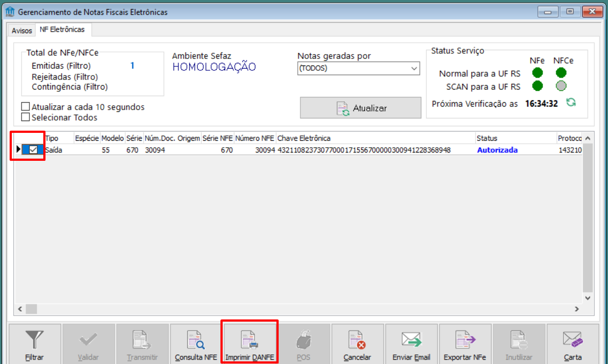The height and width of the screenshot is (364, 608).
Task: Select the NF Eletrônicas tab
Action: (x=62, y=30)
